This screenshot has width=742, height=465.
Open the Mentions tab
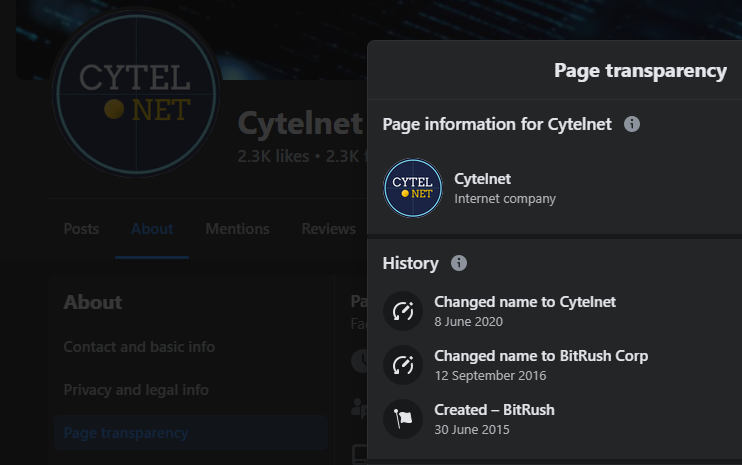(x=237, y=229)
